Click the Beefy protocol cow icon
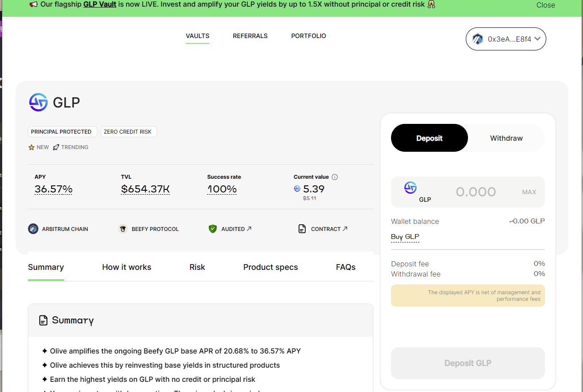The height and width of the screenshot is (392, 583). pyautogui.click(x=123, y=229)
